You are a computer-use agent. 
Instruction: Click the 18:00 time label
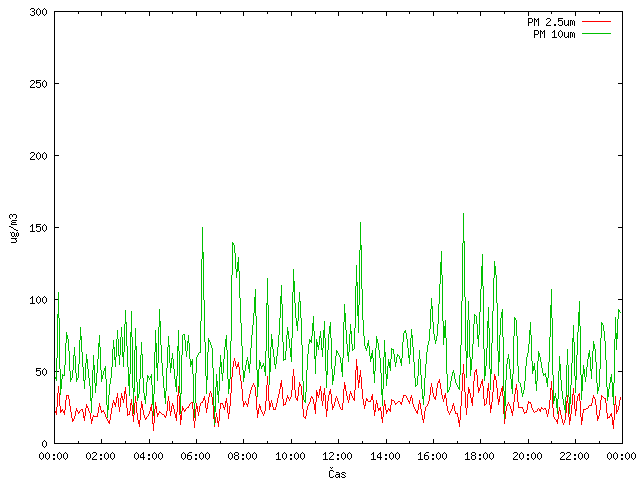pyautogui.click(x=480, y=456)
